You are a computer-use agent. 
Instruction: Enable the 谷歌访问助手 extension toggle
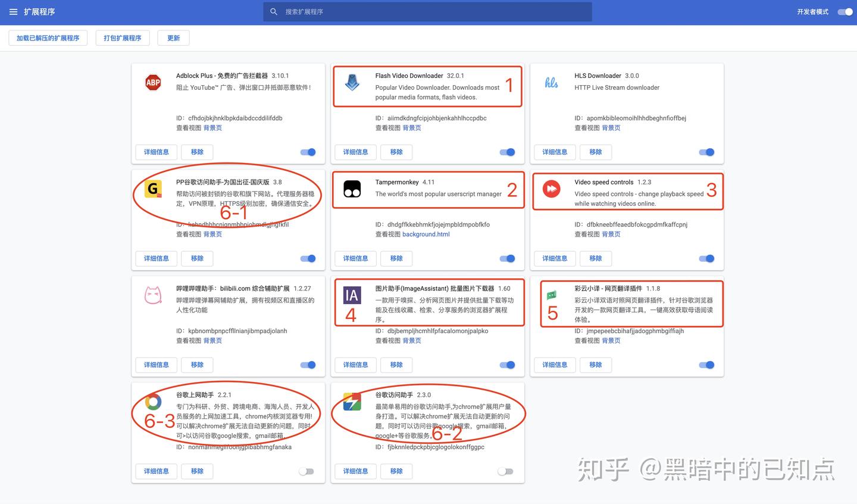(505, 471)
